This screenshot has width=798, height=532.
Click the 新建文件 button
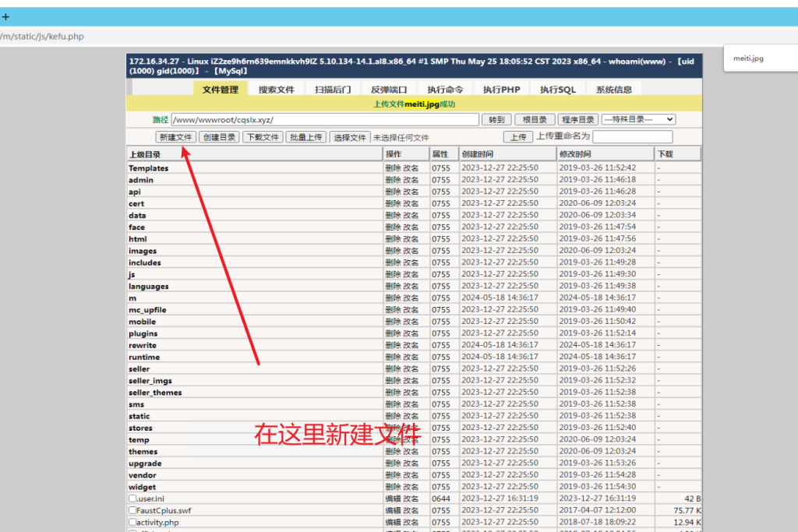click(175, 137)
